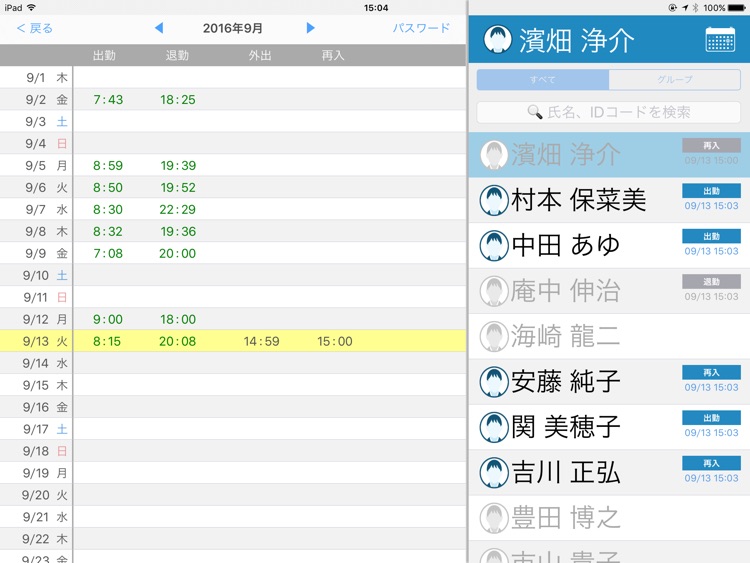Click 退勤 status badge for 庵中 伸治
The width and height of the screenshot is (750, 563).
click(x=711, y=282)
